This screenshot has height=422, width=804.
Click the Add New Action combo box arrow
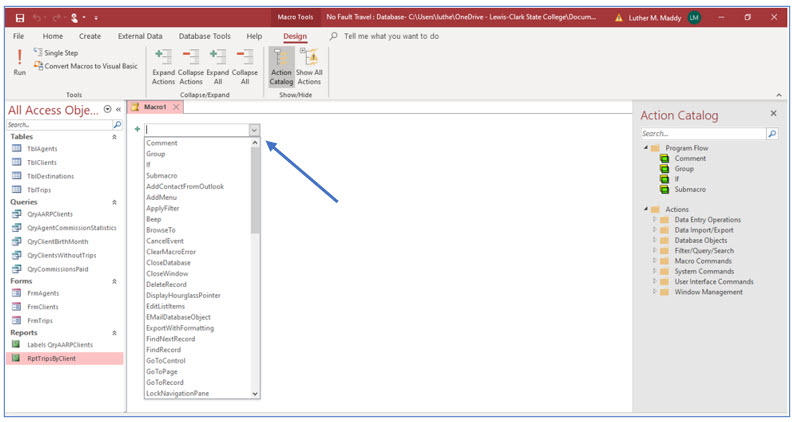pyautogui.click(x=254, y=130)
